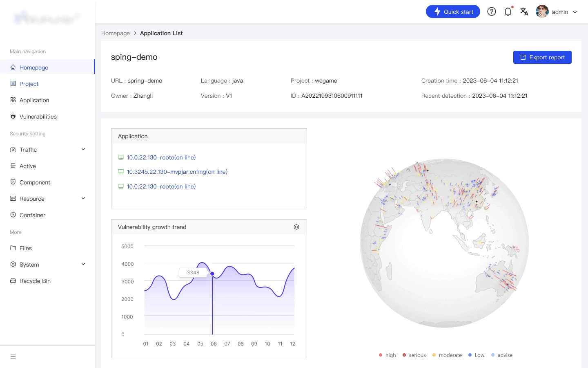This screenshot has width=588, height=368.
Task: Open the 10.3245.22.130-mvpjar.cnfing link
Action: coord(177,172)
